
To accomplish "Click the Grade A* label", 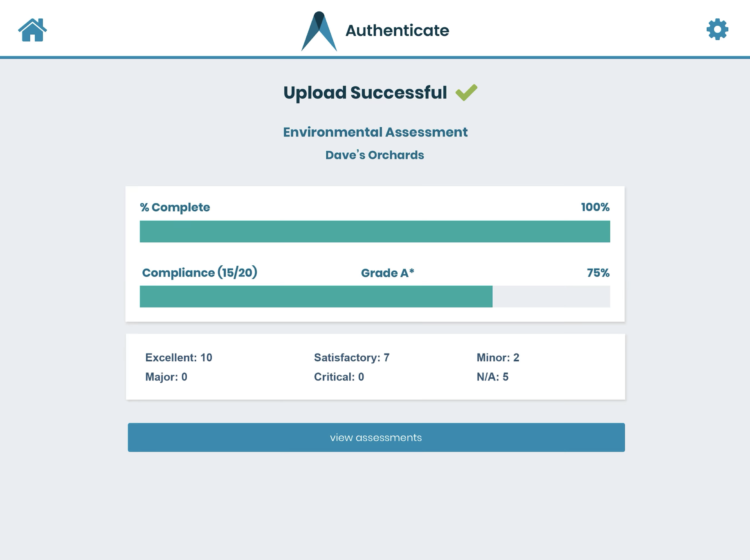I will (387, 273).
